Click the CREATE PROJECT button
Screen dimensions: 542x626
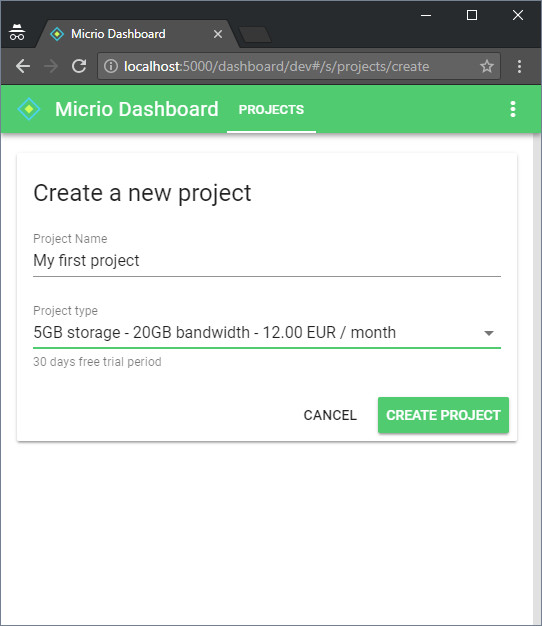[x=443, y=415]
